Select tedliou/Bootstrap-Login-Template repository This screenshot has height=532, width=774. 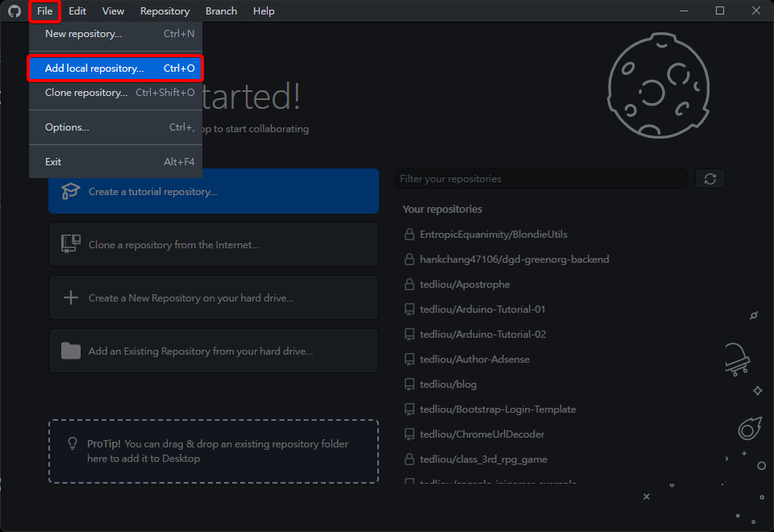coord(497,409)
